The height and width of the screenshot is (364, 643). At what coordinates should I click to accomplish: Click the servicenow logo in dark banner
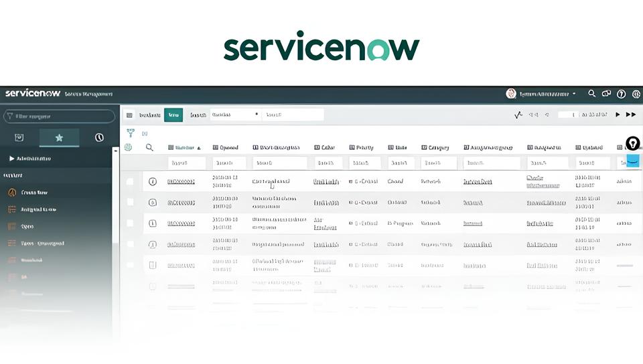[x=33, y=94]
